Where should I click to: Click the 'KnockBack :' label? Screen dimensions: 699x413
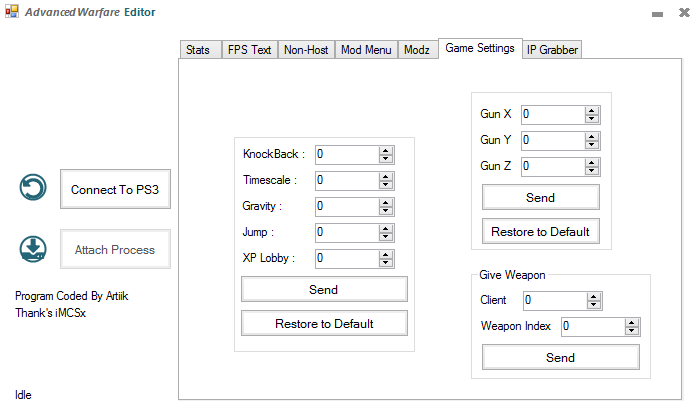pos(274,154)
